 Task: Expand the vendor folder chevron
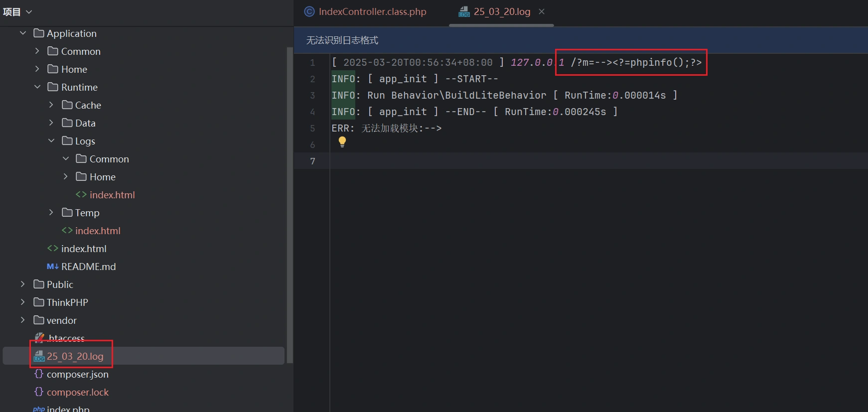23,320
